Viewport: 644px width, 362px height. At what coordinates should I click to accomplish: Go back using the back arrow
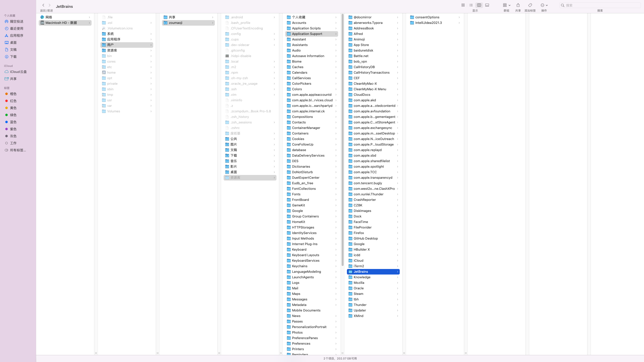point(43,5)
